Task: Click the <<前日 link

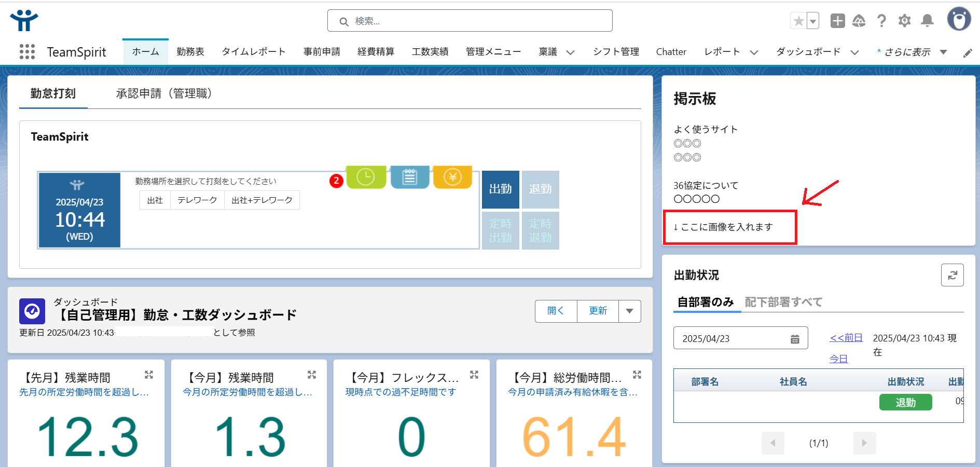Action: [846, 338]
